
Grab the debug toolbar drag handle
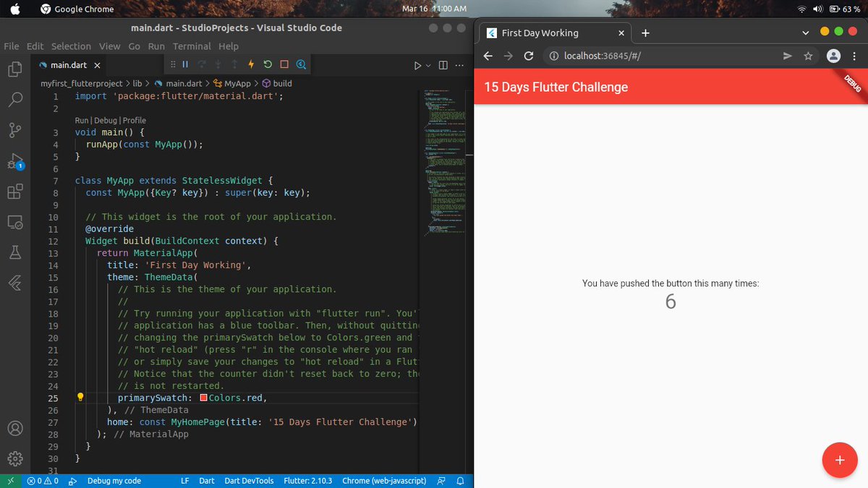point(172,64)
